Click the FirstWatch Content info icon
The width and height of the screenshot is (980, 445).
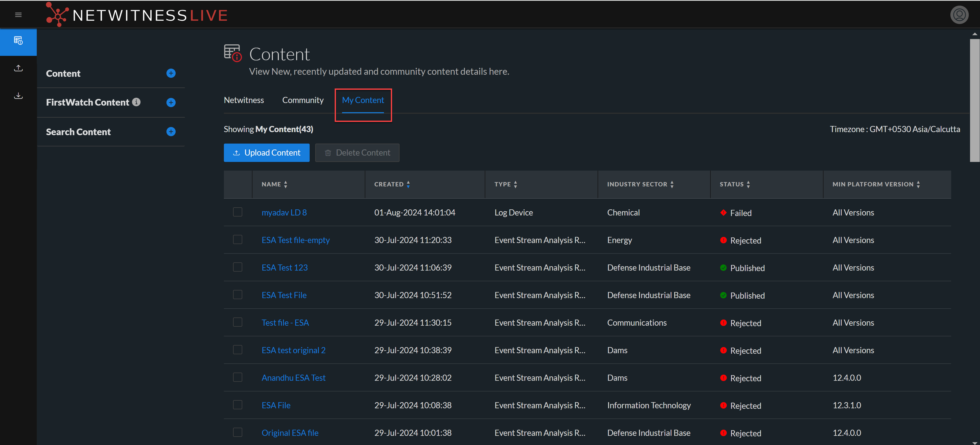tap(136, 102)
